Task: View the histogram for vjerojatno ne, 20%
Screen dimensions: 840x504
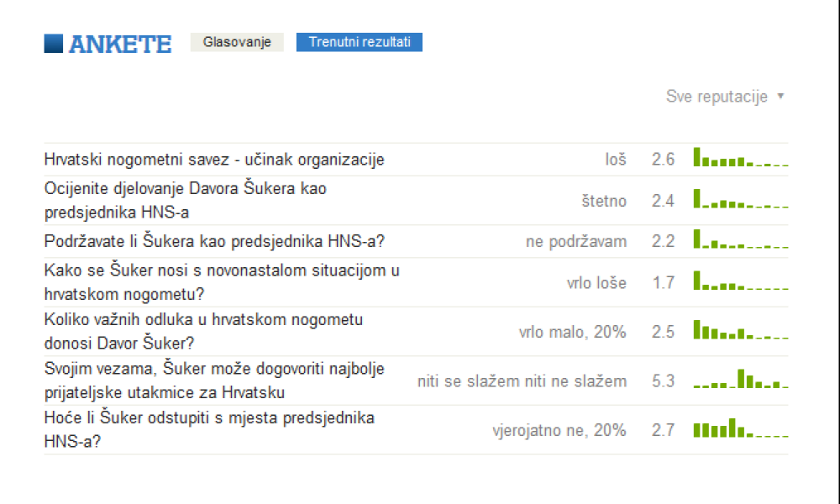Action: pyautogui.click(x=740, y=428)
